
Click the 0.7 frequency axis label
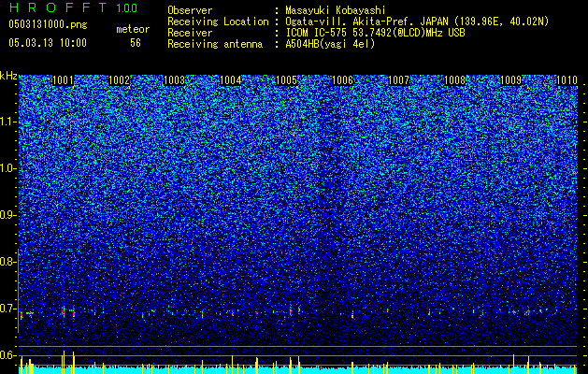click(8, 309)
